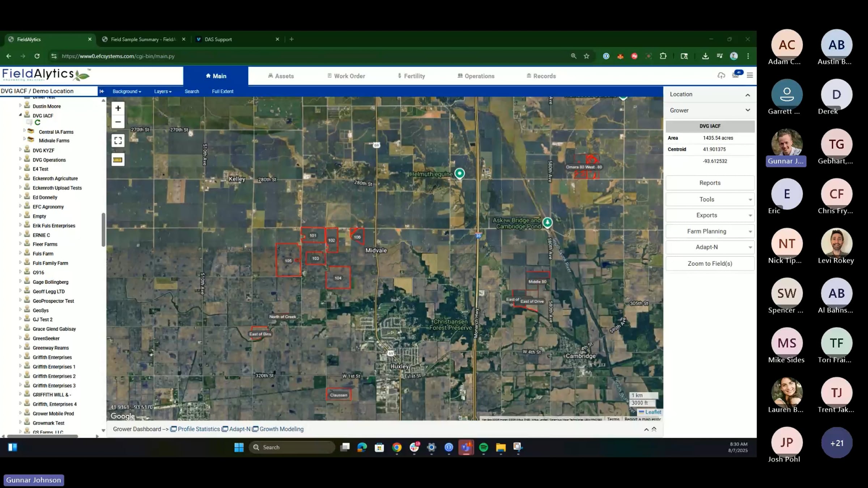868x488 pixels.
Task: Collapse the left tree panel arrow
Action: [x=102, y=91]
